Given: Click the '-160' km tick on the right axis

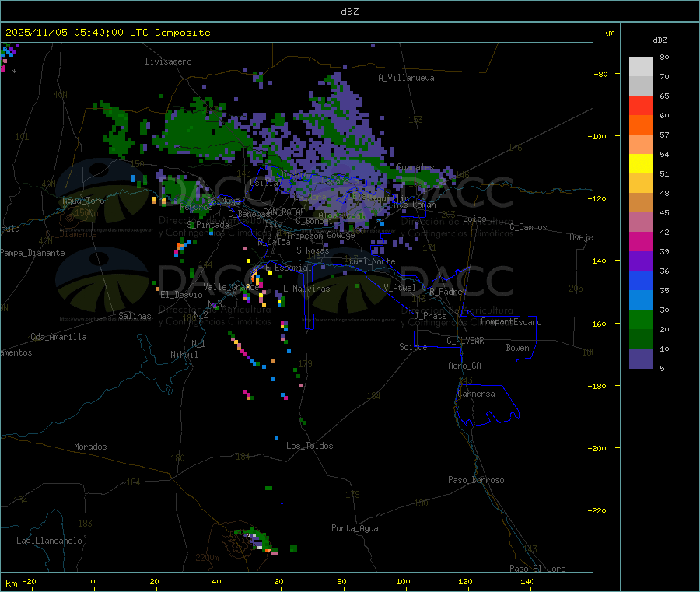Looking at the screenshot, I should (597, 324).
